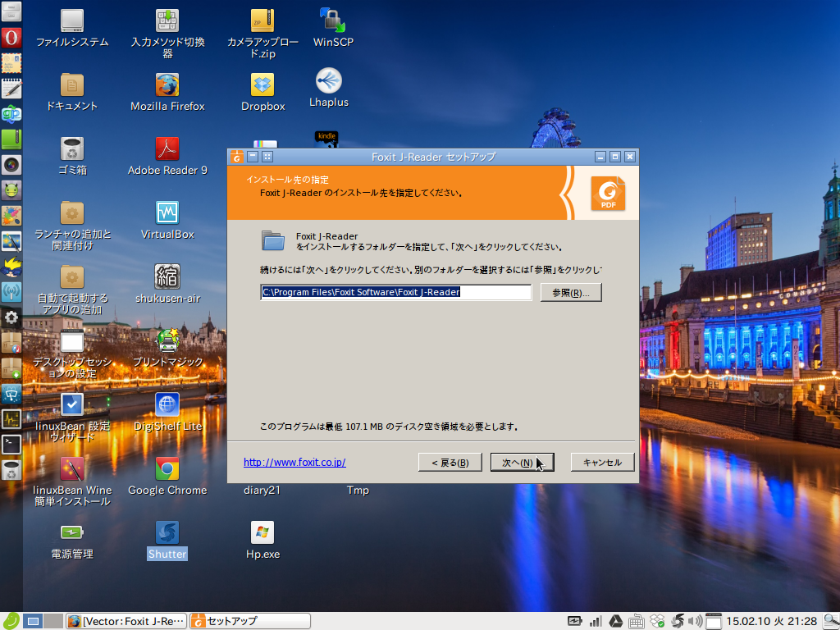Switch to セットアップ taskbar item
The image size is (840, 630).
pos(250,622)
